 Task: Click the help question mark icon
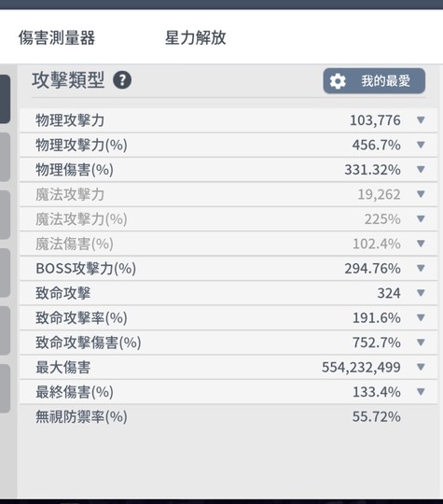pyautogui.click(x=122, y=80)
